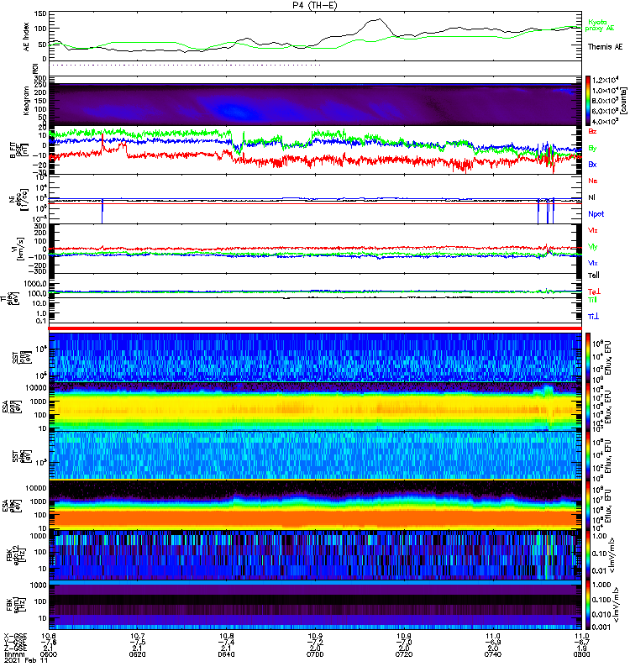Click the purple dotted ROI line
The height and width of the screenshot is (672, 630).
(x=185, y=66)
